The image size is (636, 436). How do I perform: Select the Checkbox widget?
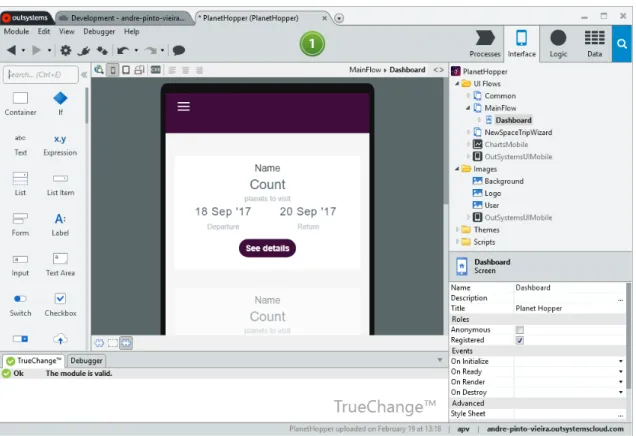coord(60,305)
